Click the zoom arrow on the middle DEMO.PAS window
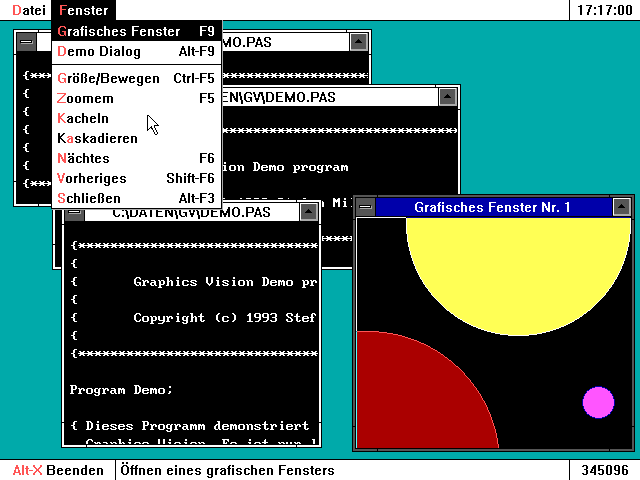 [x=448, y=97]
